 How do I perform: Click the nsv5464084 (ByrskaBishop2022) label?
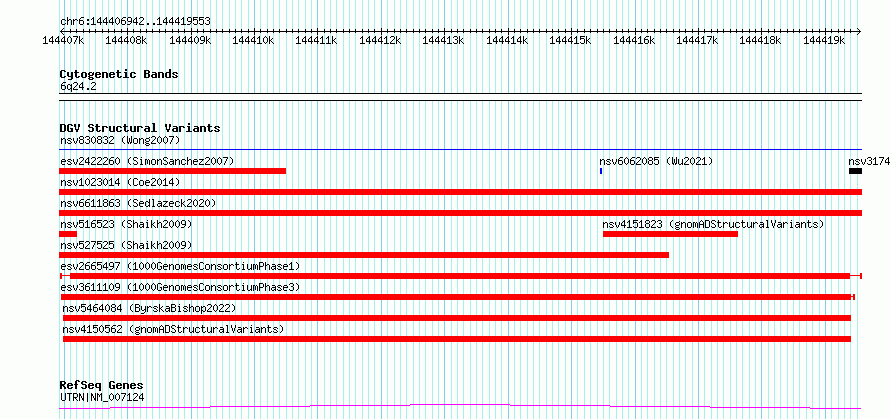pos(149,308)
